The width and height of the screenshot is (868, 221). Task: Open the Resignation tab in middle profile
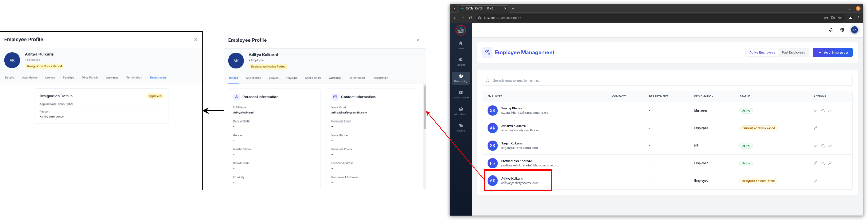[x=380, y=78]
